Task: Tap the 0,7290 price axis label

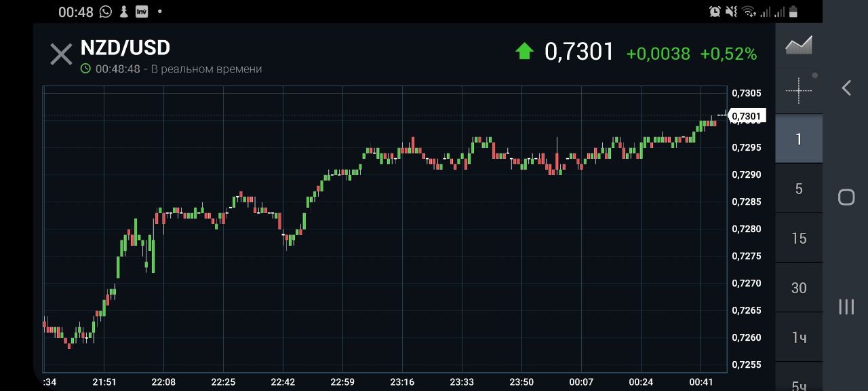Action: tap(747, 174)
